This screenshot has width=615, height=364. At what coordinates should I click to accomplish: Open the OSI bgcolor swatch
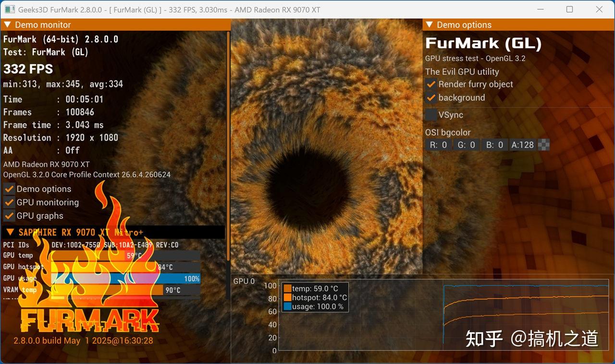544,145
